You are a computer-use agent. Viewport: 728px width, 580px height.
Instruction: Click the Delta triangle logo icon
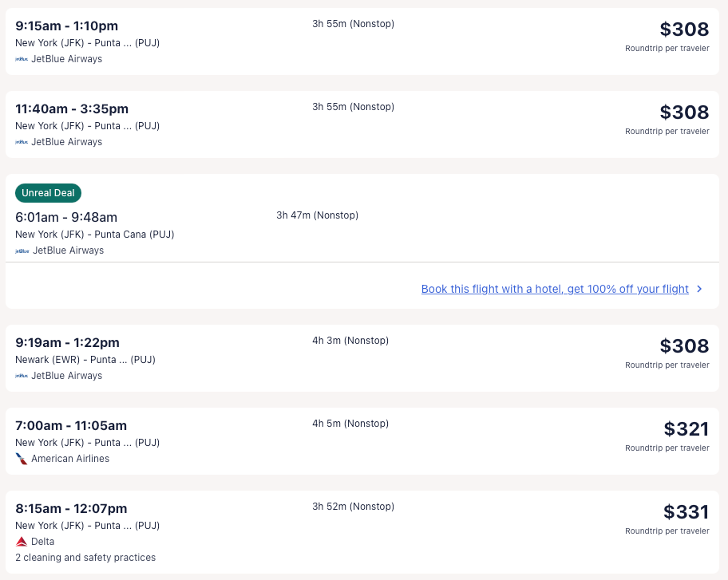22,542
